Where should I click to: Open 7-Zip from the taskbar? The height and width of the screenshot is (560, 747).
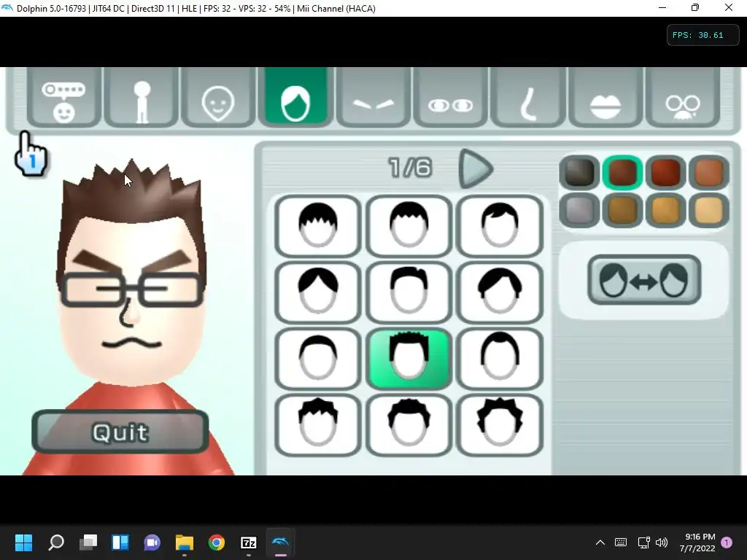[249, 542]
